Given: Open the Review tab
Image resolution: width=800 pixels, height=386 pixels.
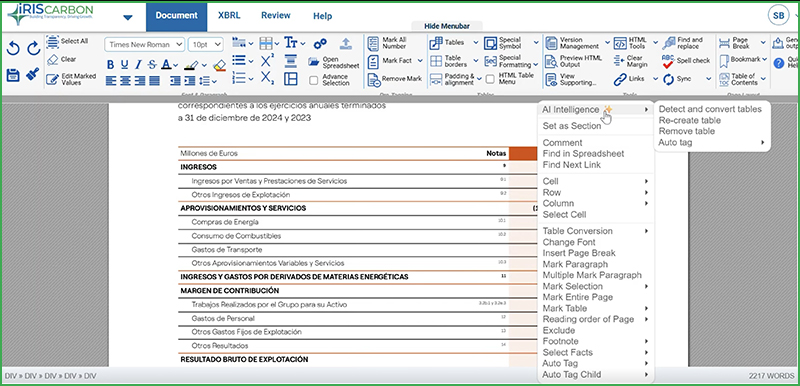Looking at the screenshot, I should pos(276,15).
